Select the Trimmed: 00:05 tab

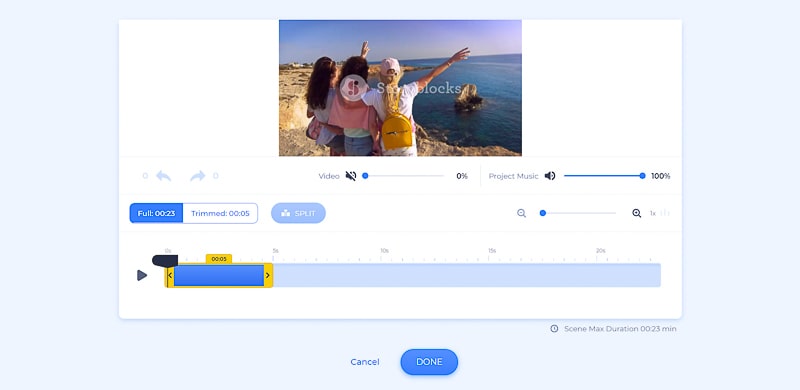pos(220,213)
